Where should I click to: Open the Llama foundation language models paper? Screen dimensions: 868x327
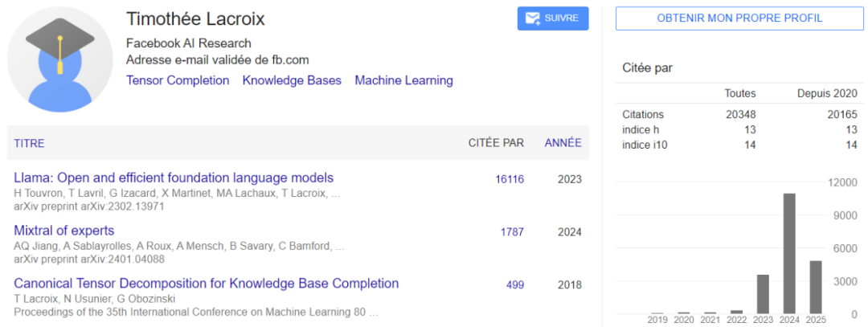pos(174,178)
